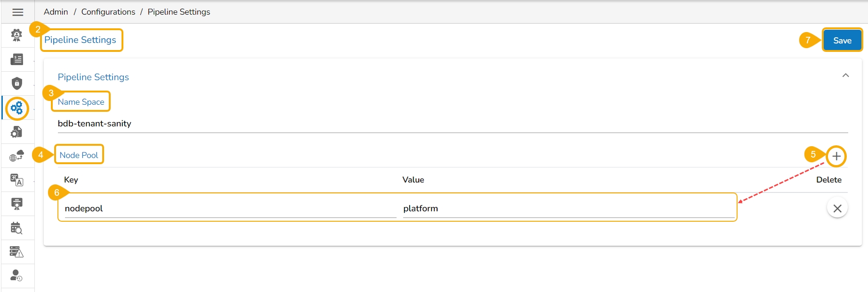Image resolution: width=868 pixels, height=292 pixels.
Task: Save the pipeline settings
Action: [x=842, y=41]
